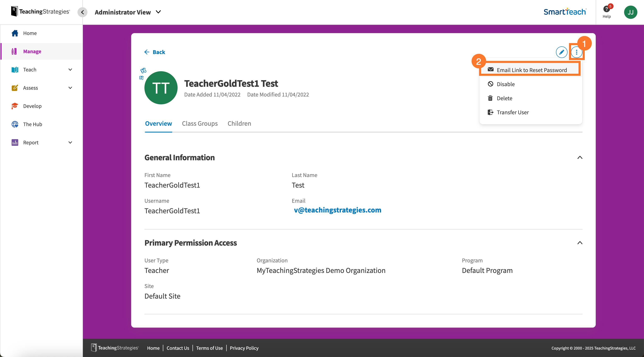Select the Home icon in the sidebar
The width and height of the screenshot is (644, 357).
click(x=15, y=33)
